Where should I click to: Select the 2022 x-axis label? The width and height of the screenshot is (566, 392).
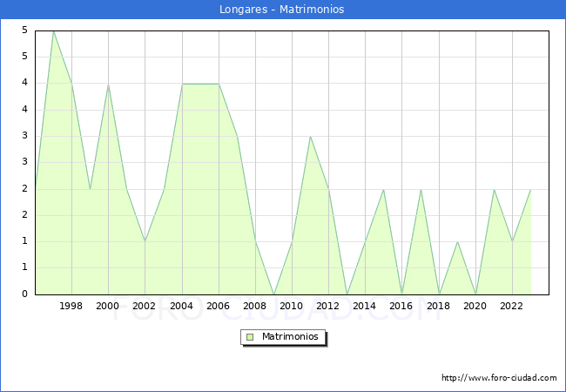tap(511, 306)
